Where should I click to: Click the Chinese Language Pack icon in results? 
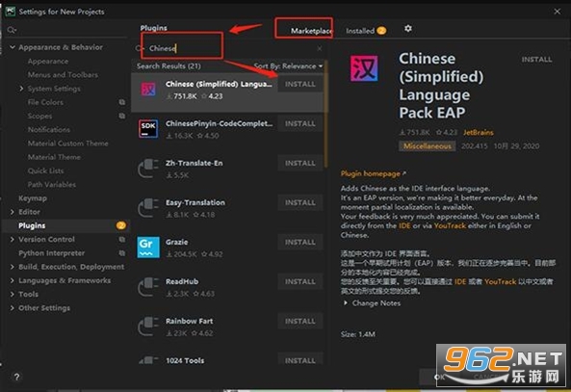tap(148, 89)
